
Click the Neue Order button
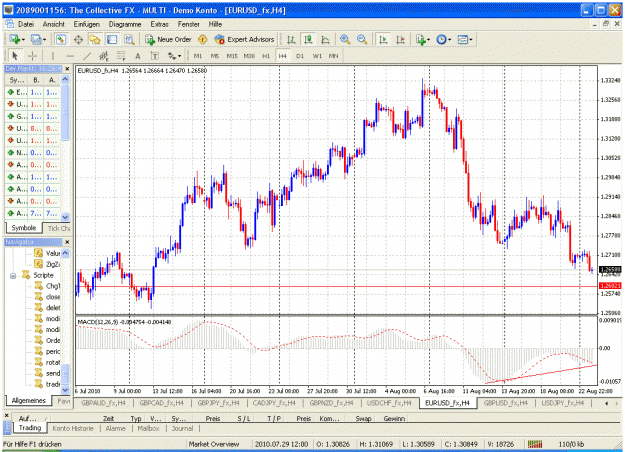click(x=169, y=39)
